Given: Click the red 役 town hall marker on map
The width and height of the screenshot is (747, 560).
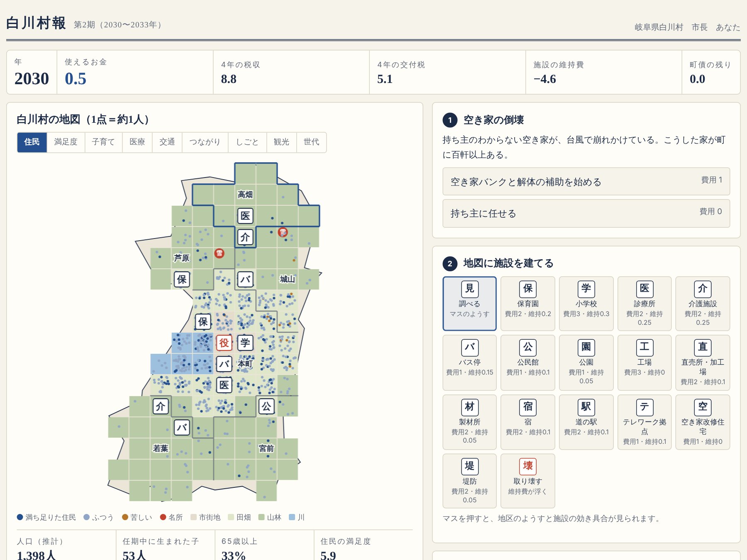Looking at the screenshot, I should (x=224, y=343).
